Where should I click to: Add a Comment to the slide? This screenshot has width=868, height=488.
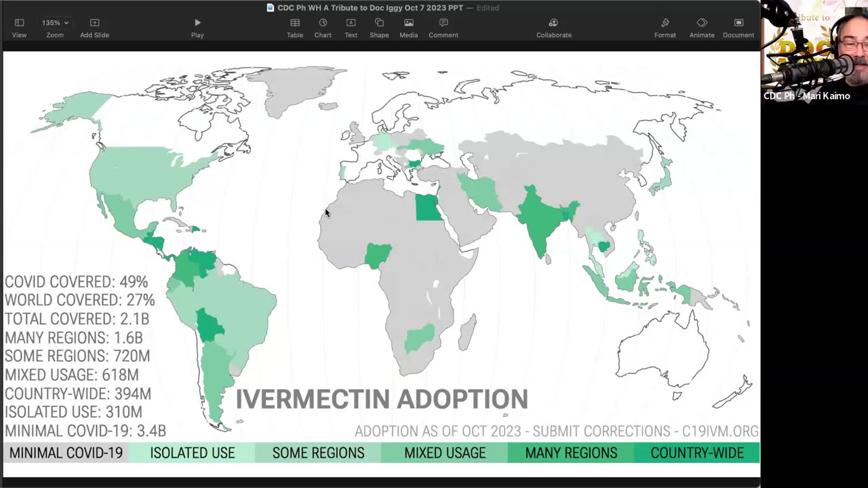coord(443,27)
